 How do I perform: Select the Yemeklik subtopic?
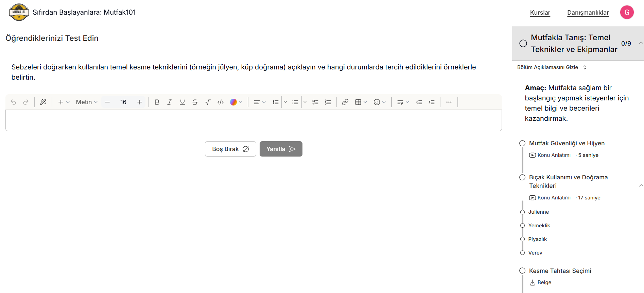pos(539,226)
